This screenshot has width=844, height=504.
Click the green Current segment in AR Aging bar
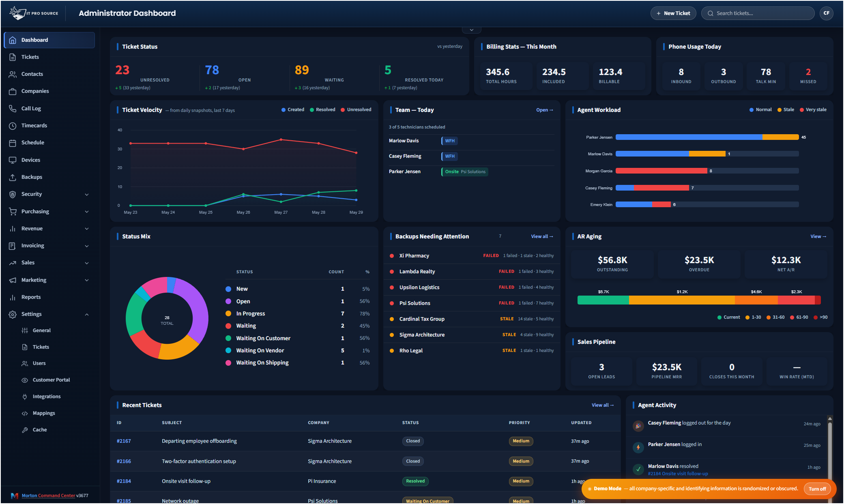click(x=603, y=300)
